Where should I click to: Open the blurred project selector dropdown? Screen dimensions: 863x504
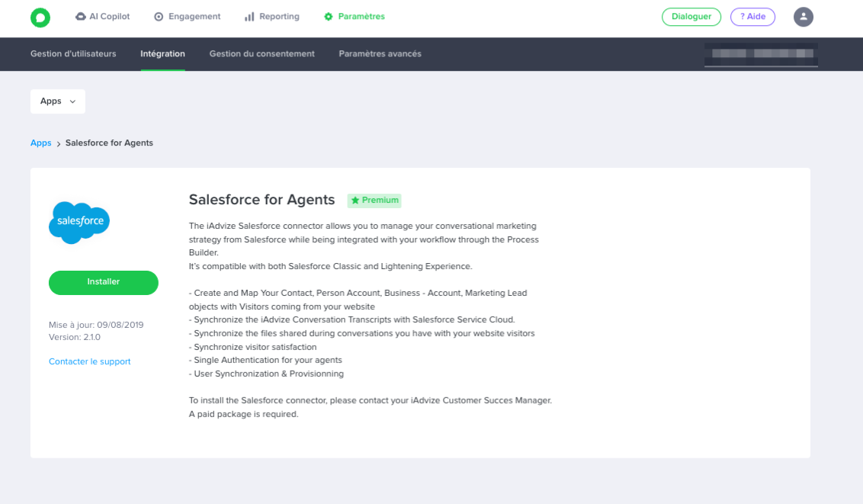tap(761, 54)
